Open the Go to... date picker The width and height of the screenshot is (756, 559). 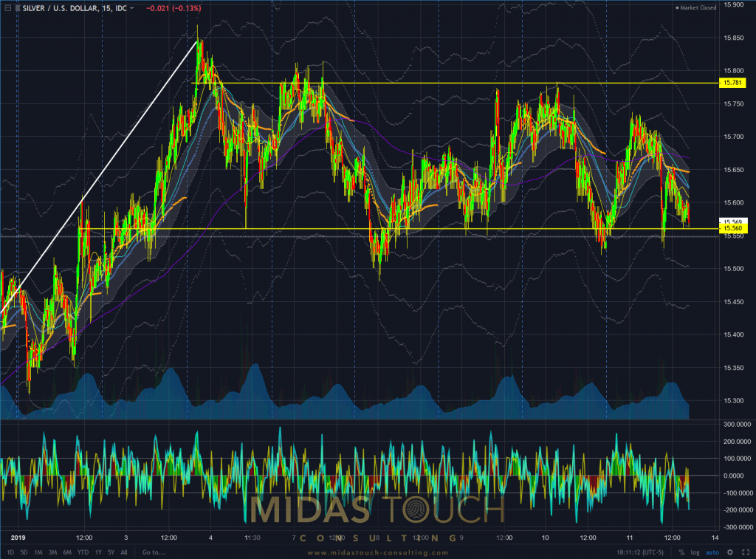point(153,552)
